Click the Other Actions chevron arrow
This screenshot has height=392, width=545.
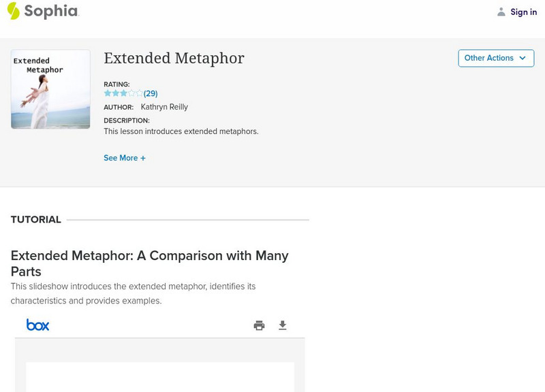pos(523,59)
